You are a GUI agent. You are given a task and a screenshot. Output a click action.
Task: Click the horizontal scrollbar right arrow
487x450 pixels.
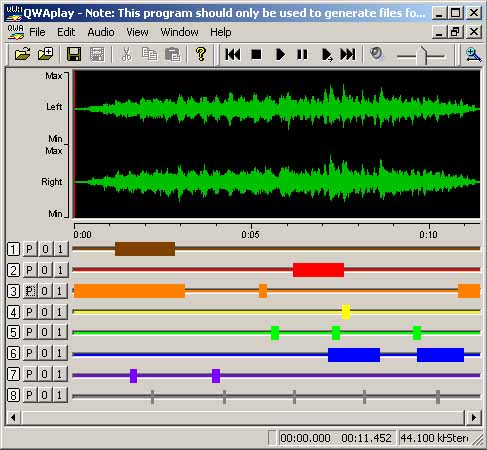474,417
